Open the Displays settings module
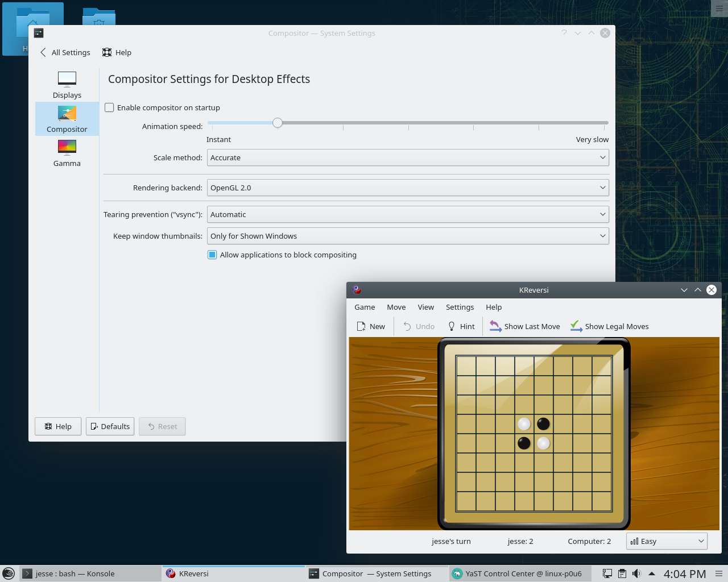 67,85
